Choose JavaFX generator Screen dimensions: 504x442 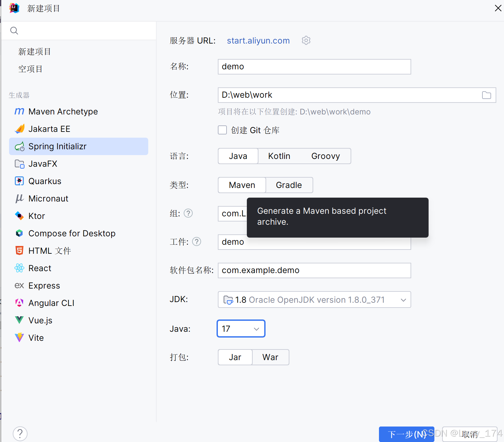(x=79, y=164)
